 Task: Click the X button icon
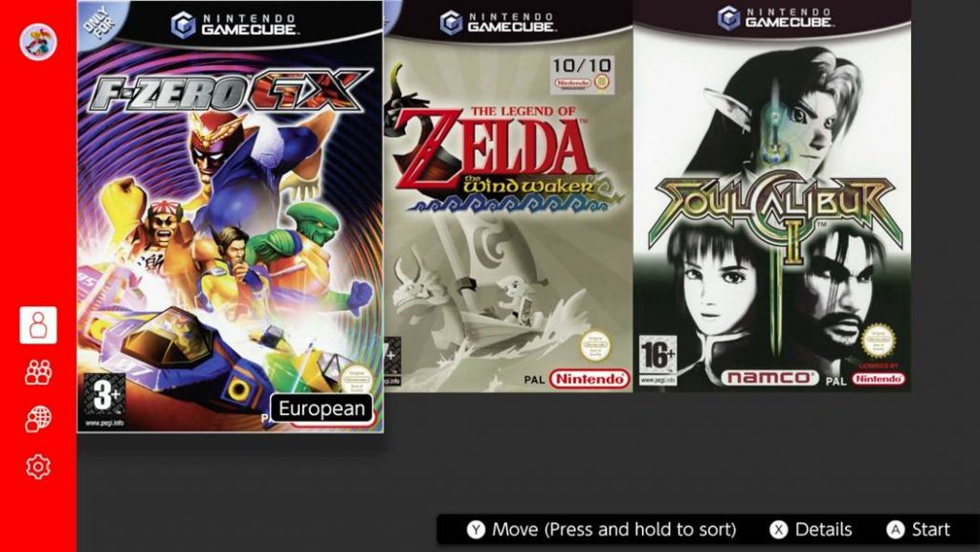[779, 530]
